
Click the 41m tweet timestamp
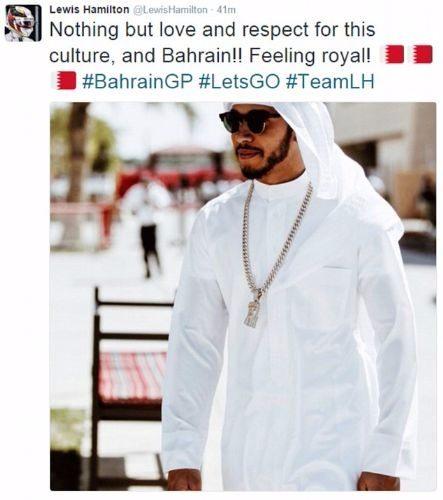click(226, 10)
